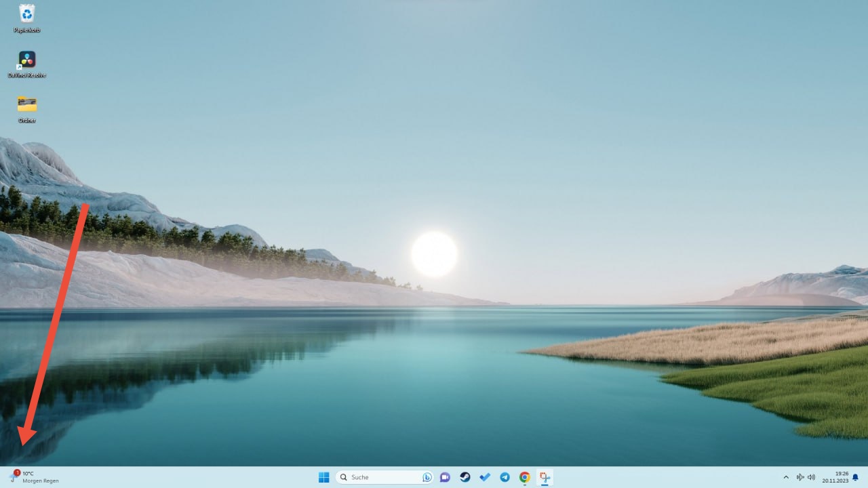The width and height of the screenshot is (868, 488).
Task: Open the blue checkmark To Do app
Action: pyautogui.click(x=485, y=477)
